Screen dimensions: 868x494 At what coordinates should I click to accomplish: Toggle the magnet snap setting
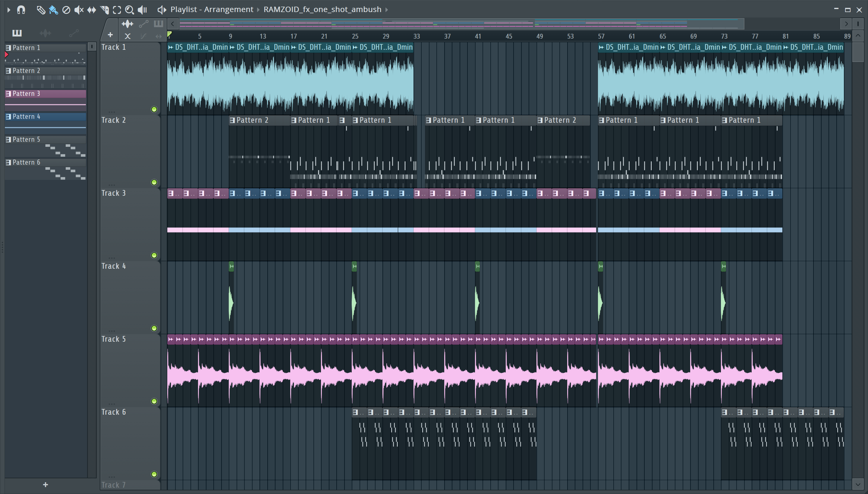pyautogui.click(x=21, y=10)
